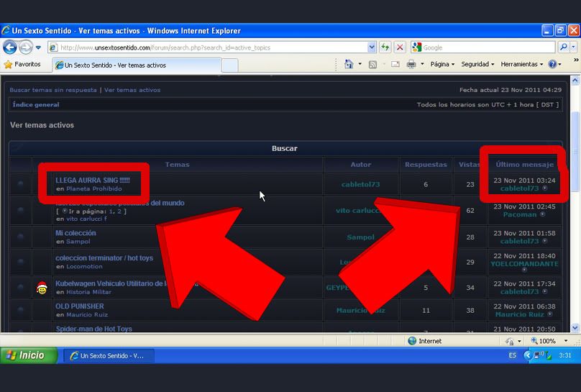This screenshot has width=581, height=392.
Task: Click the system clock 3:31
Action: (564, 355)
